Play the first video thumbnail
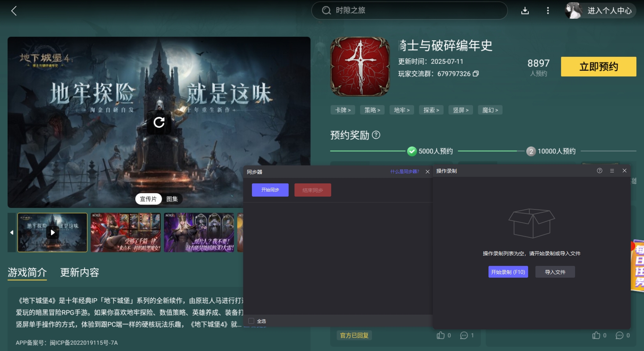This screenshot has width=644, height=351. (52, 233)
